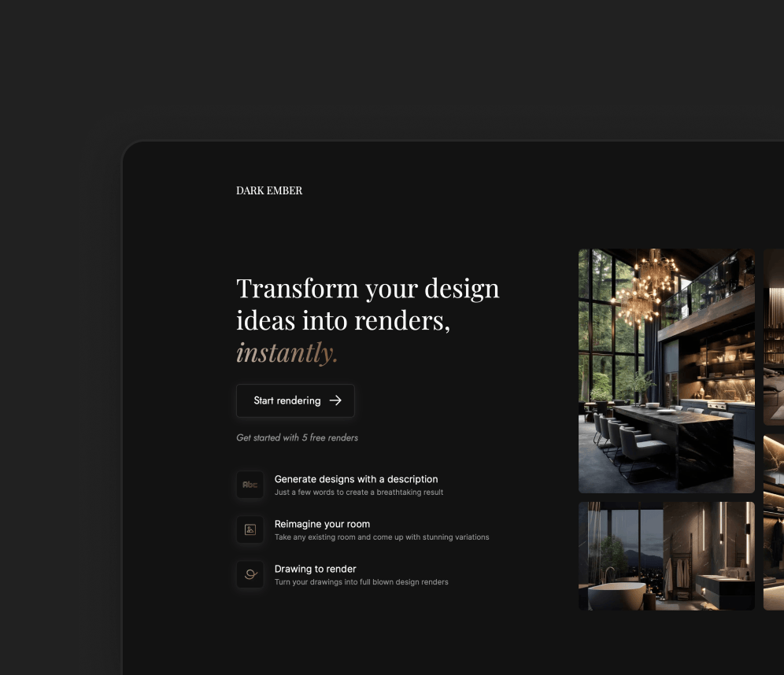Click the arrow icon in Start rendering
Image resolution: width=784 pixels, height=675 pixels.
pos(335,400)
